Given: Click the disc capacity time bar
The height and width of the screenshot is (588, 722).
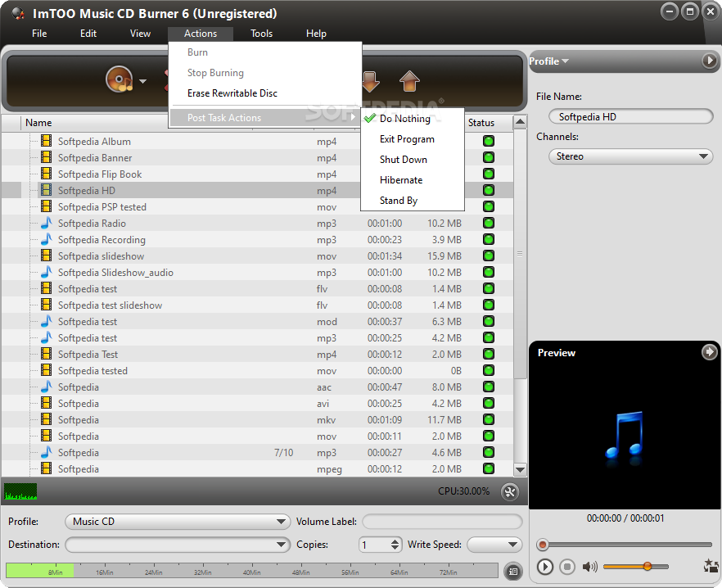Looking at the screenshot, I should [252, 570].
